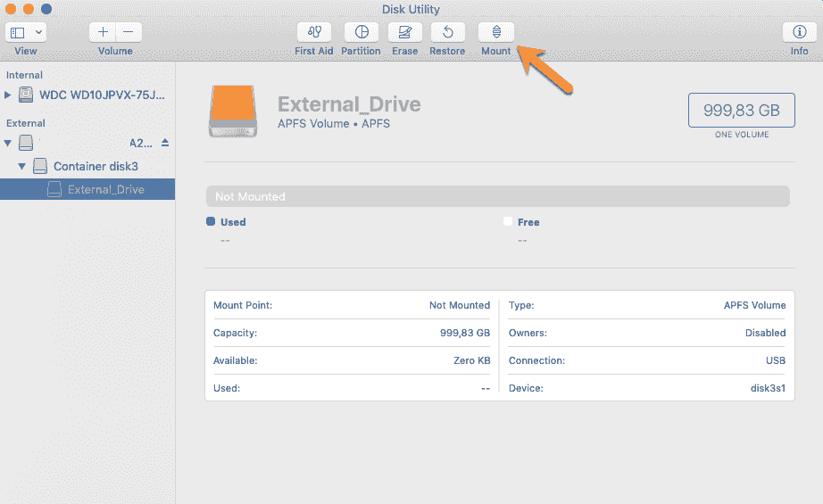823x504 pixels.
Task: Collapse the Container disk3 disclosure triangle
Action: click(21, 166)
